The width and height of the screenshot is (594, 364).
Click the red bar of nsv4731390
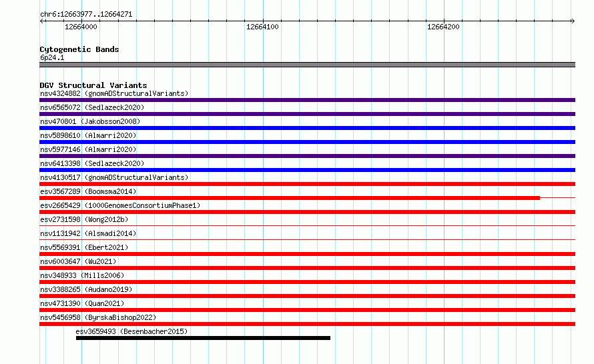307,310
